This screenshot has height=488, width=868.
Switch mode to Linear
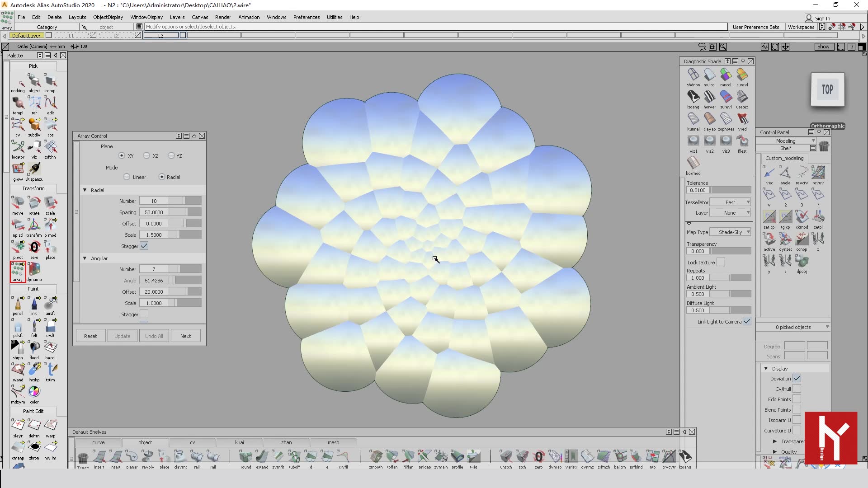127,177
